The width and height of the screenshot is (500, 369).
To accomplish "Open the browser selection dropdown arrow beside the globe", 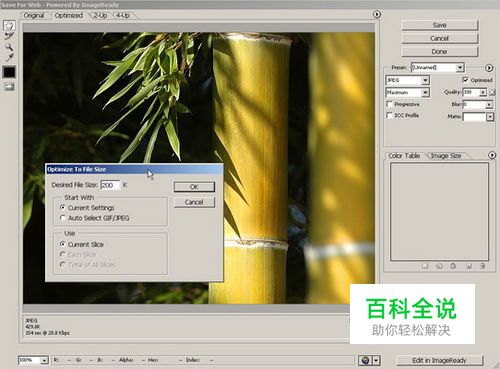I will coord(376,360).
